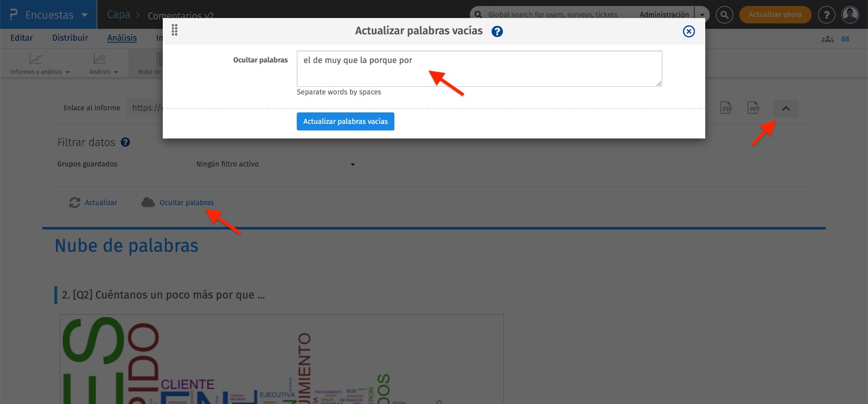868x404 pixels.
Task: Open help for Actualizar palabras vacías dialog
Action: point(497,31)
